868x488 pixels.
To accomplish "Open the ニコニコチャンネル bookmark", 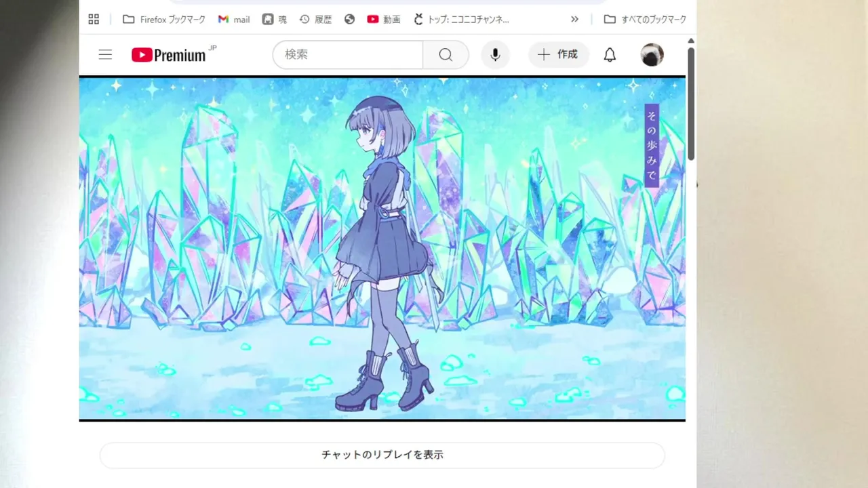I will click(x=462, y=20).
